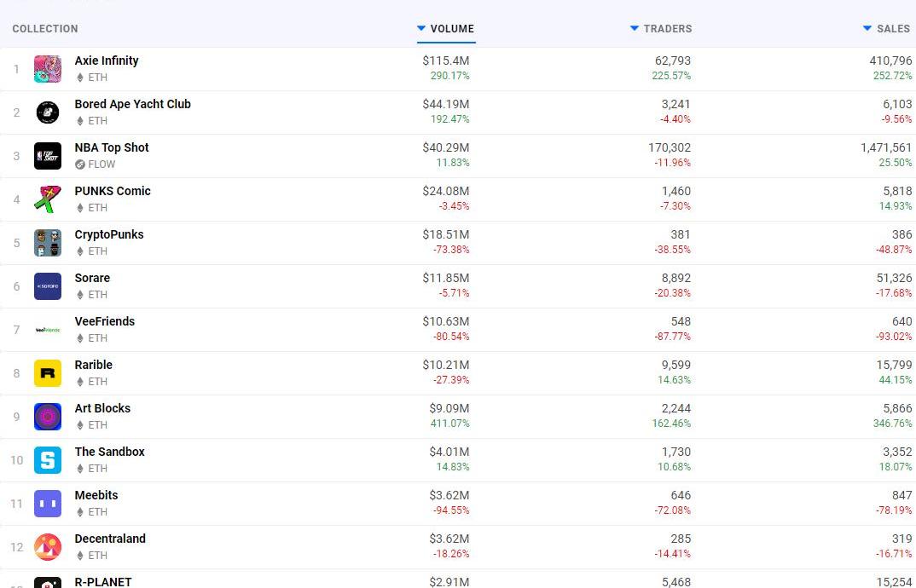The image size is (916, 588).
Task: Click the rank number 10 beside The Sandbox
Action: pos(16,460)
